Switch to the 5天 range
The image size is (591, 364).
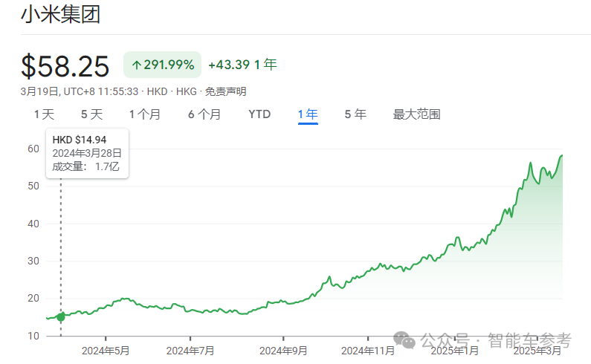point(91,114)
